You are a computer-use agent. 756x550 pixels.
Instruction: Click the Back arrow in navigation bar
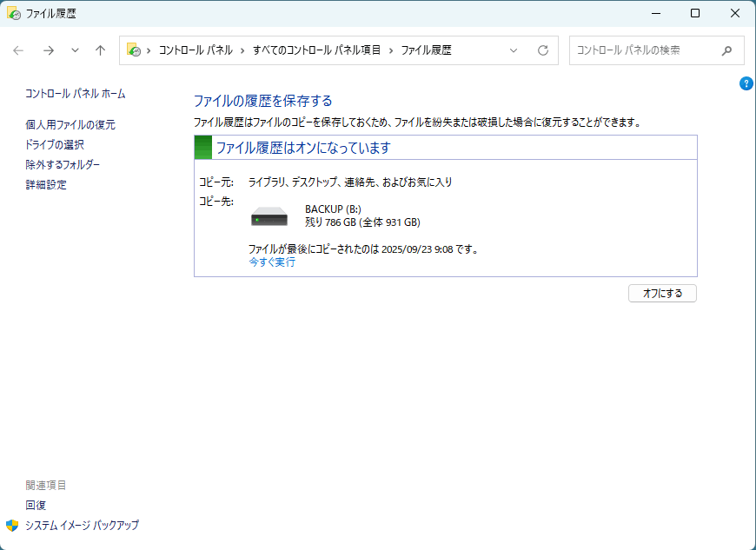tap(19, 50)
